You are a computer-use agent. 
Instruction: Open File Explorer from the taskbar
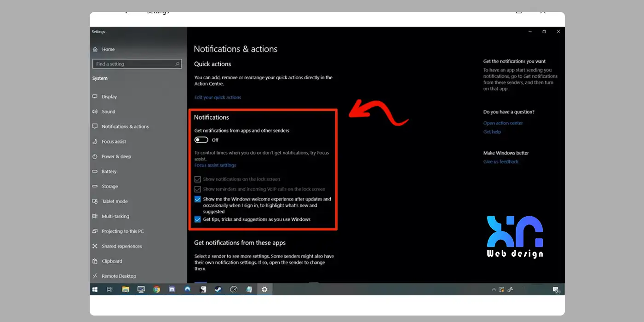[126, 289]
